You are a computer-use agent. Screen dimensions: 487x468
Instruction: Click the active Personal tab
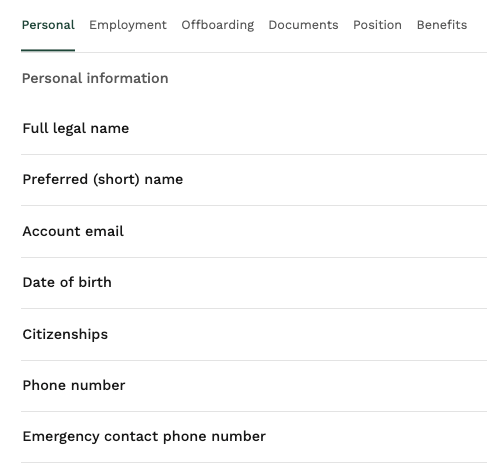(48, 25)
